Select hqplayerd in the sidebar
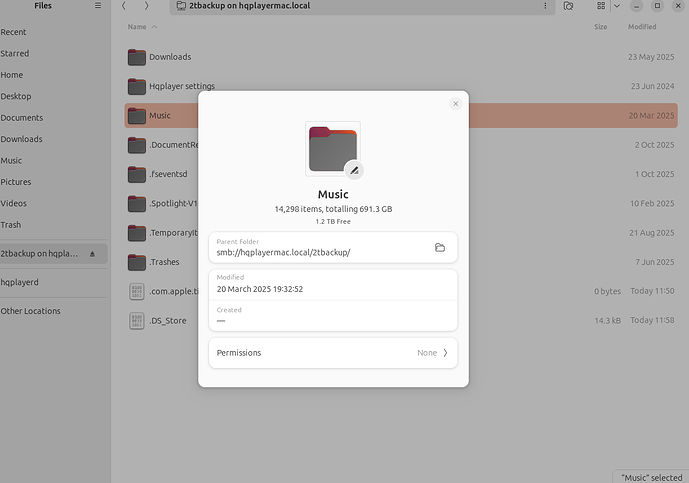The image size is (689, 483). point(19,282)
